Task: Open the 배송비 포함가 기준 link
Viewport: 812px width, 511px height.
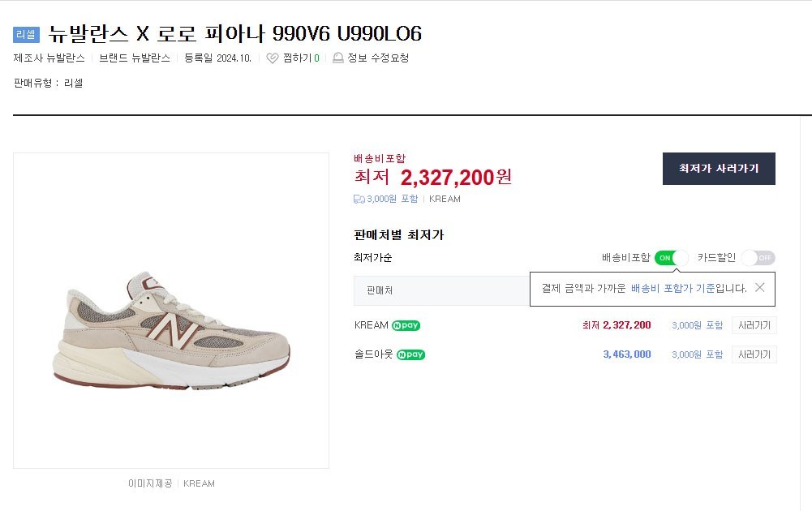Action: [672, 288]
